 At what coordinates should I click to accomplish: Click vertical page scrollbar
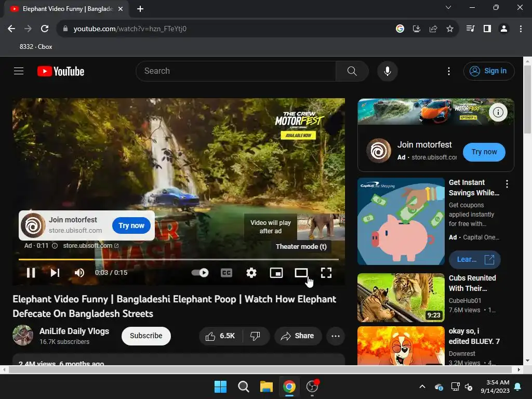tap(528, 100)
